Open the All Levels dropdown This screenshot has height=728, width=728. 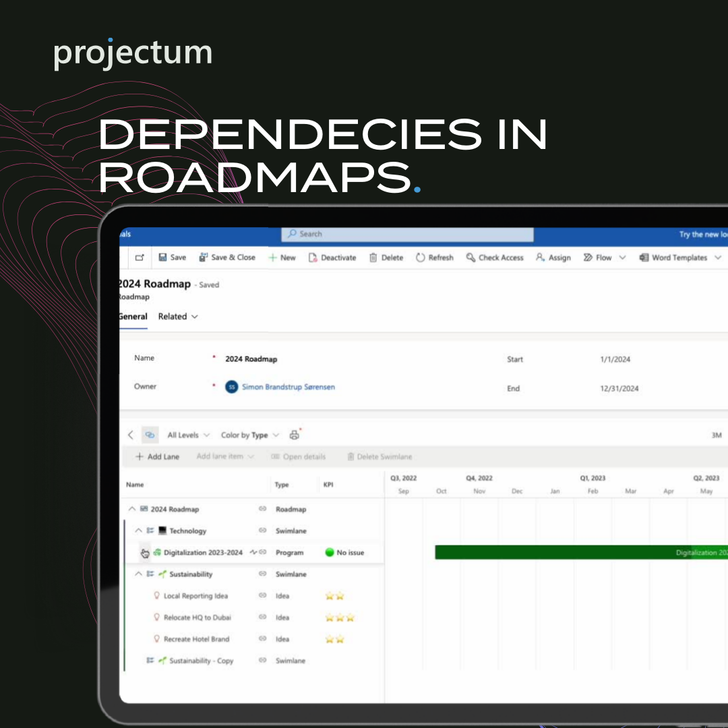click(189, 435)
